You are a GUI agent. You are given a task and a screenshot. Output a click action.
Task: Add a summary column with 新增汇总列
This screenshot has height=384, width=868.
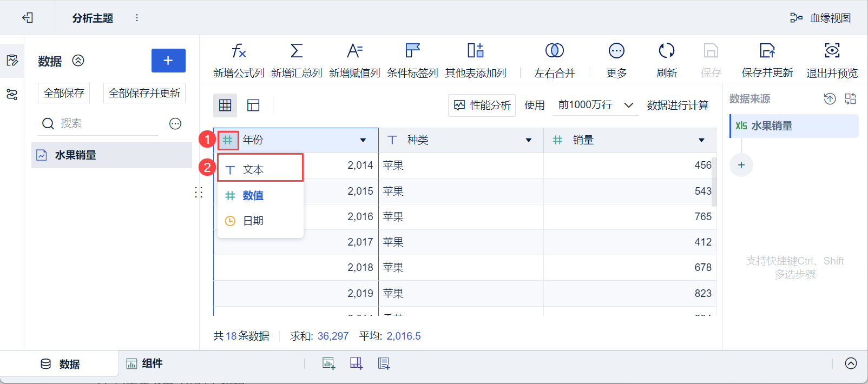[297, 51]
